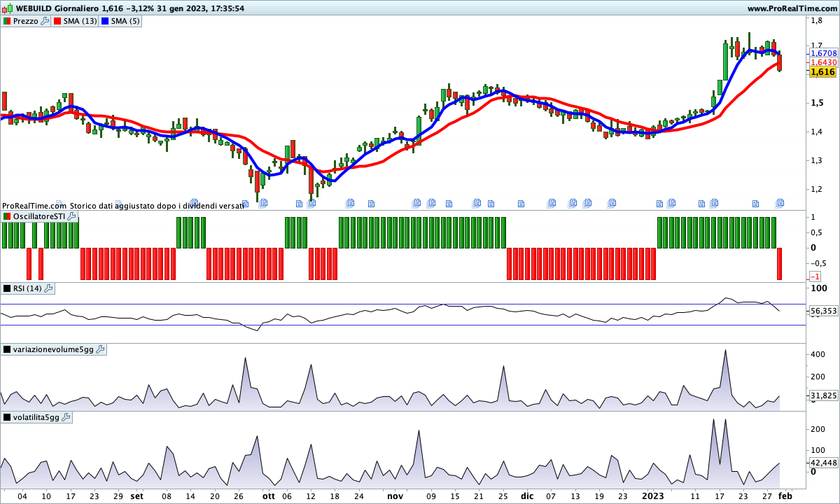Screen dimensions: 840x504
Task: Click the yellow 1,616 current price label
Action: pyautogui.click(x=823, y=72)
